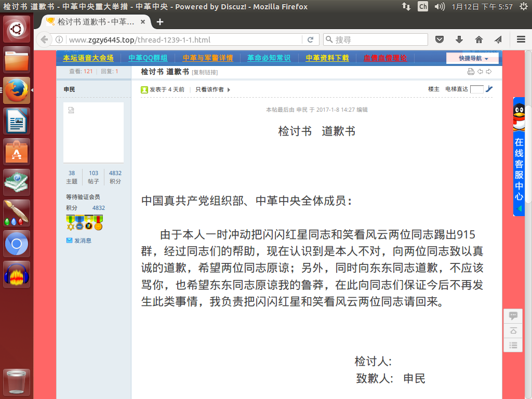Screen dimensions: 532x399
Task: Go to next thread arrow icon
Action: [488, 72]
